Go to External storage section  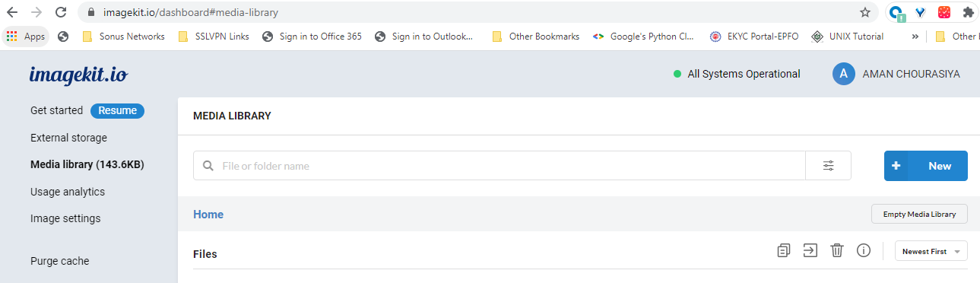(68, 138)
